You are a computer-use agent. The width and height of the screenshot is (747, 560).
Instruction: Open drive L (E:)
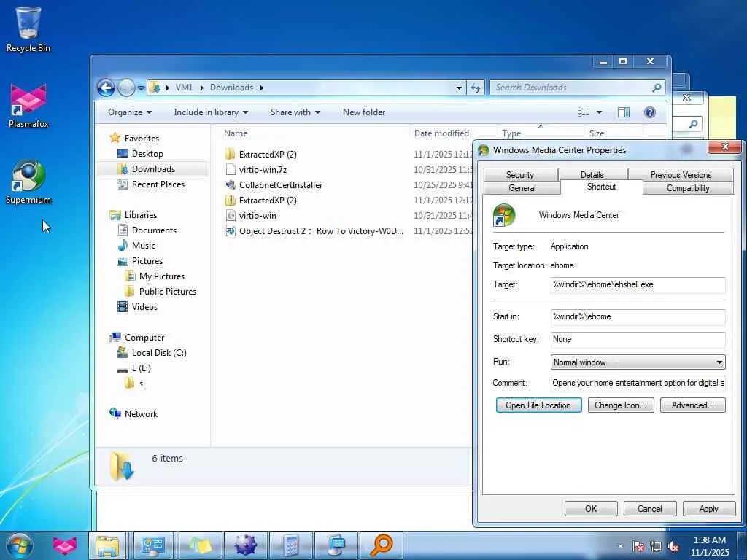[141, 368]
